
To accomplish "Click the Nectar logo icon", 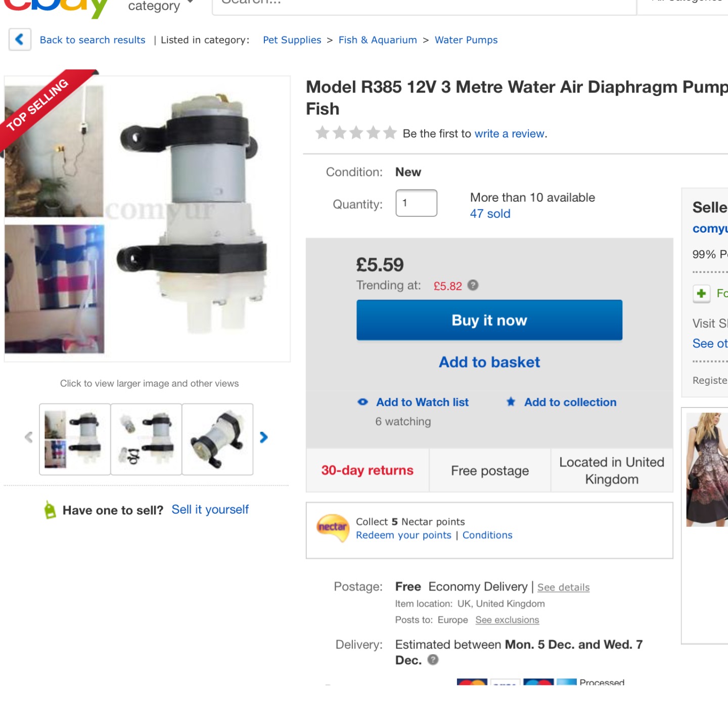I will 333,528.
